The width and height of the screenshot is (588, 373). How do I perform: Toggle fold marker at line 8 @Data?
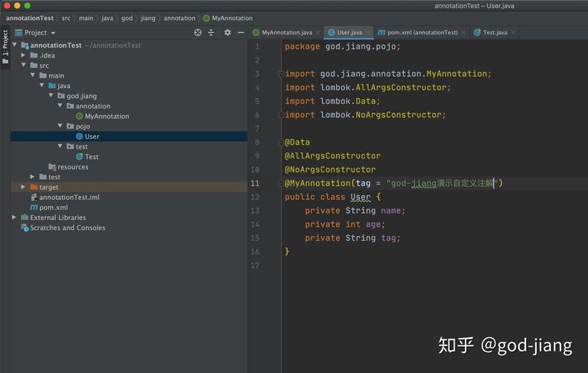pyautogui.click(x=281, y=142)
